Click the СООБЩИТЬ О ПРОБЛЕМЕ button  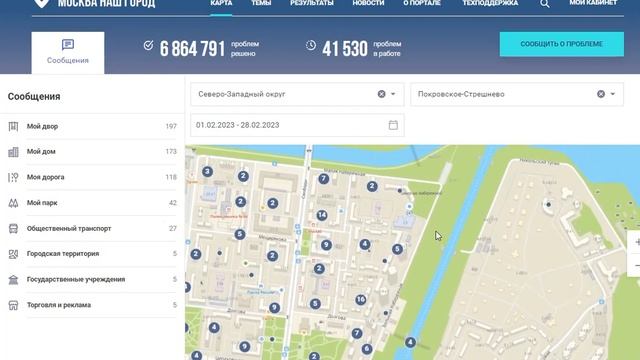562,44
